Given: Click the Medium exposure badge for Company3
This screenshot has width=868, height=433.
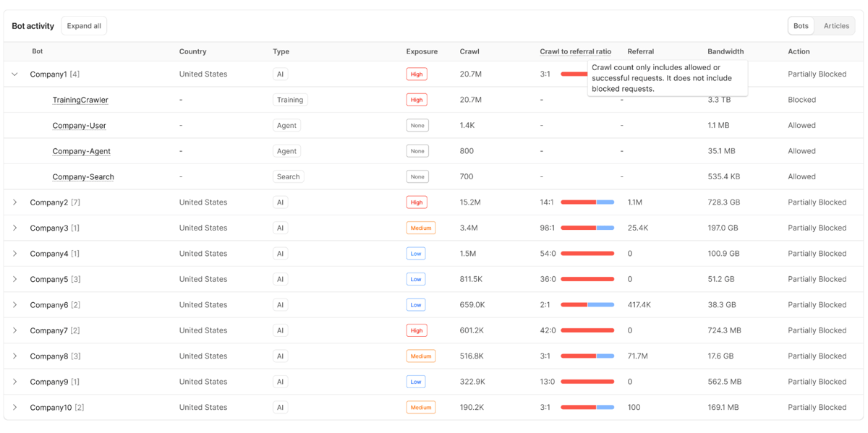Looking at the screenshot, I should click(x=421, y=228).
